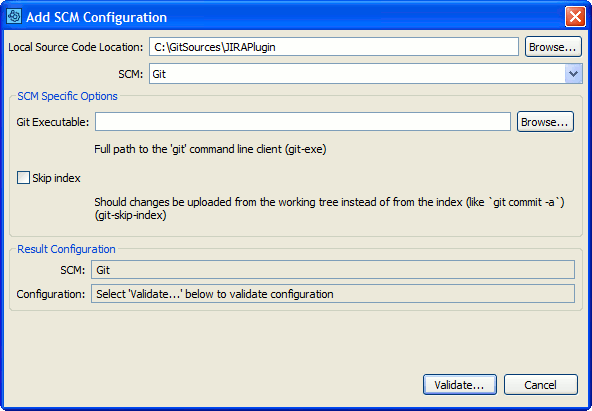
Task: Click the 'Result Configuration' group label
Action: pyautogui.click(x=66, y=249)
